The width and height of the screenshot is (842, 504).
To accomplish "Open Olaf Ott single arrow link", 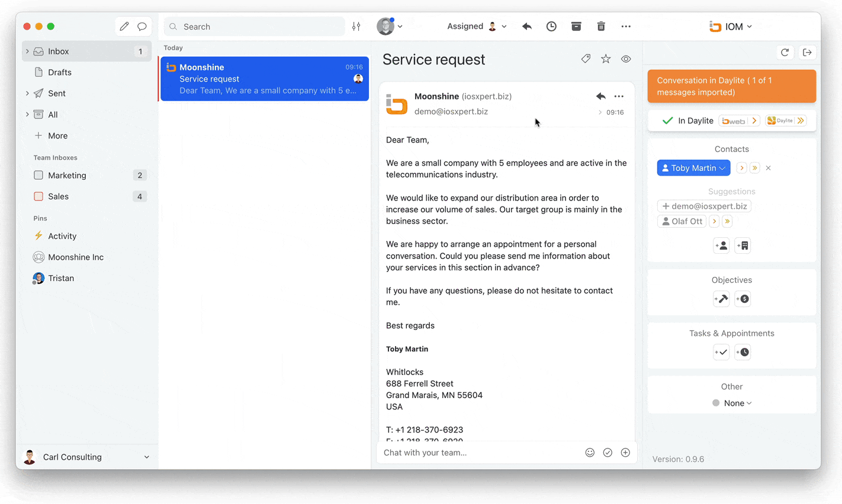I will pyautogui.click(x=714, y=221).
